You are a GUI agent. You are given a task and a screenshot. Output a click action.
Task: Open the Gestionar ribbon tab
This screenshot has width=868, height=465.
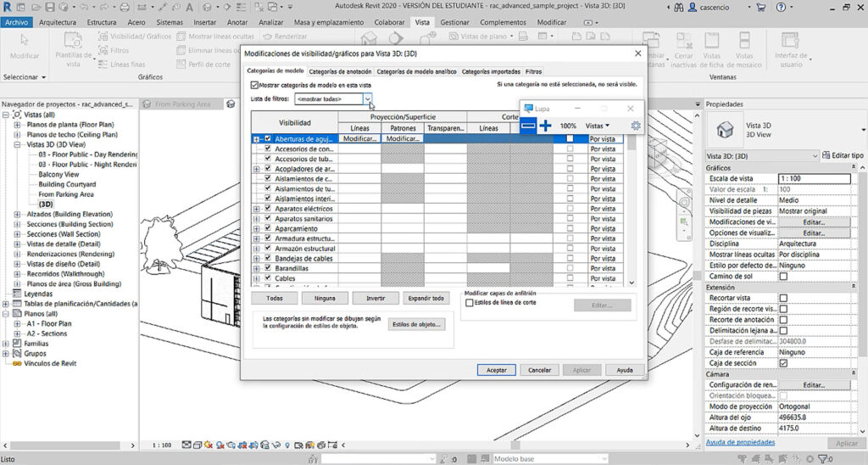tap(454, 22)
